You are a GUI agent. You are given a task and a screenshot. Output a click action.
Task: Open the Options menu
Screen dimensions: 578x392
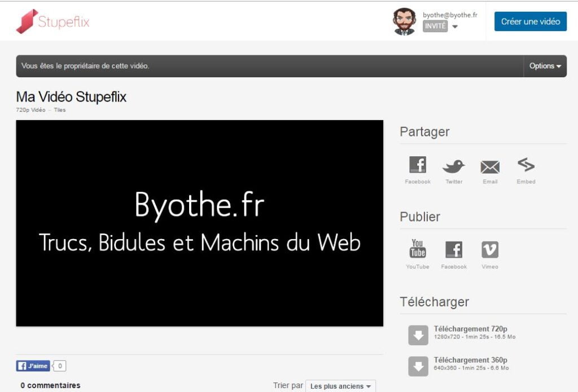(544, 66)
